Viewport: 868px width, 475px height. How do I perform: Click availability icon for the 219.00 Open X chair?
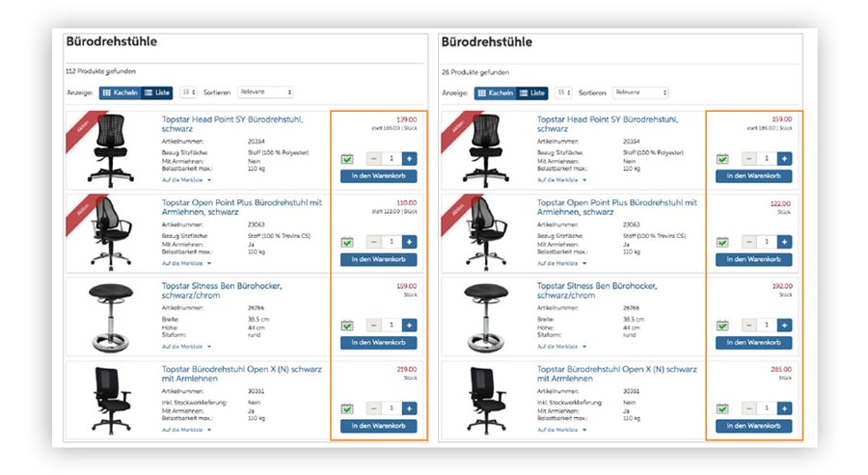[x=347, y=409]
